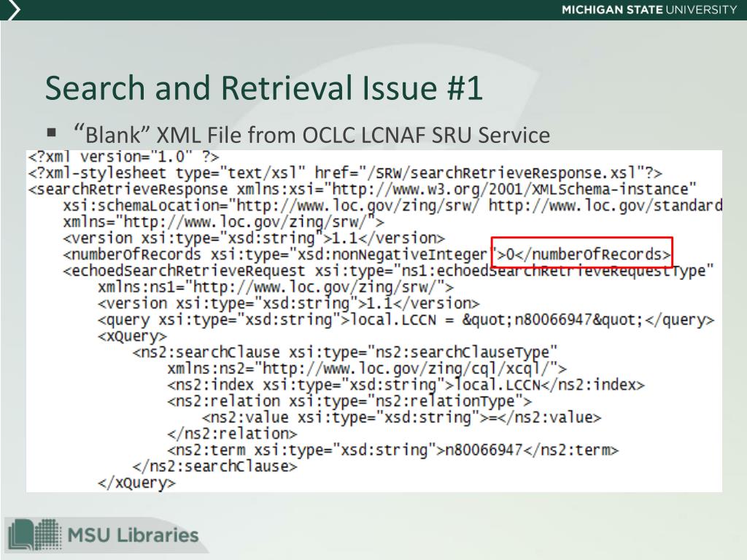
Task: Click the opening <xQuery> tag
Action: [x=133, y=335]
